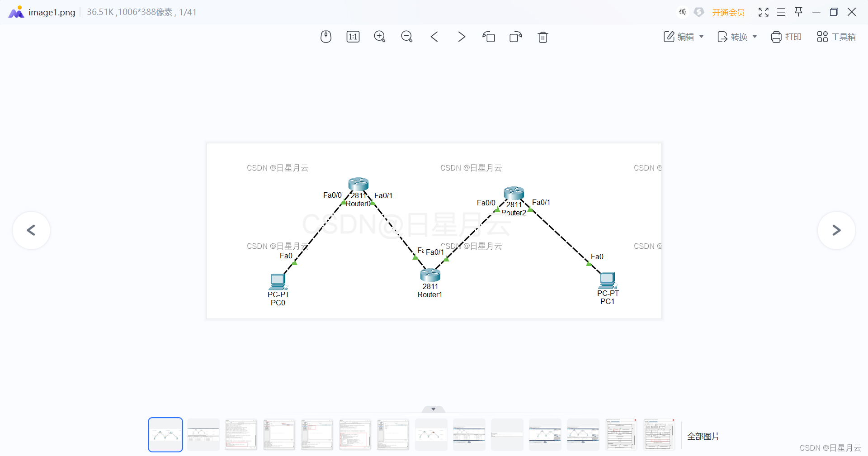The image size is (868, 456).
Task: Minimize the image viewer window
Action: pos(816,12)
